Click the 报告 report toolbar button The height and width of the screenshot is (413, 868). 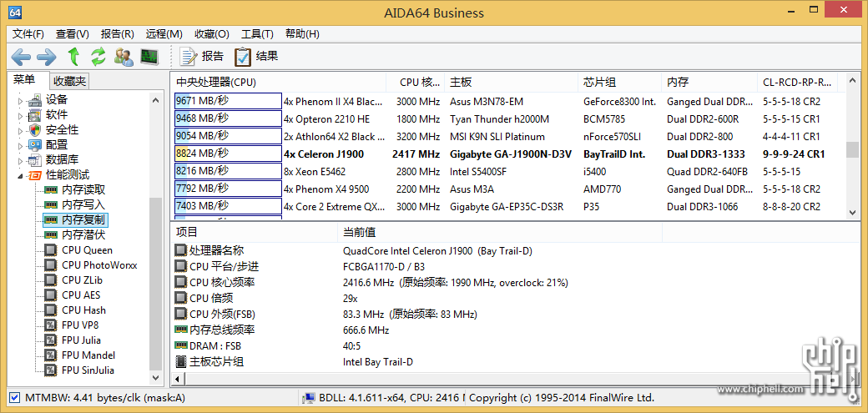pyautogui.click(x=201, y=56)
